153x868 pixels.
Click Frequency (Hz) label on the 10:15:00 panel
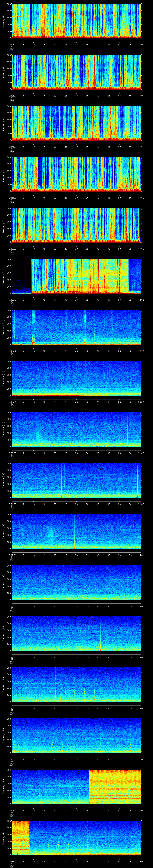(x=3, y=174)
